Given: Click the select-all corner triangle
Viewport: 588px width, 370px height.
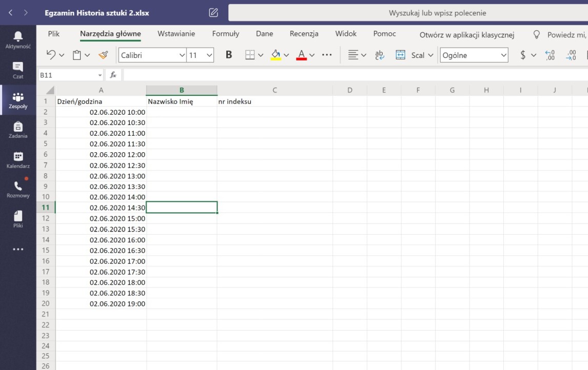Looking at the screenshot, I should [50, 90].
